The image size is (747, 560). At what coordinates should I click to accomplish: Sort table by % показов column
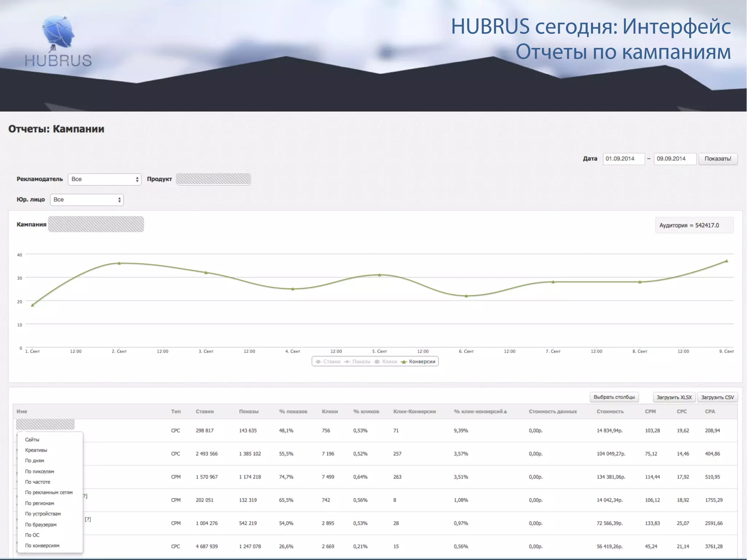[x=293, y=412]
